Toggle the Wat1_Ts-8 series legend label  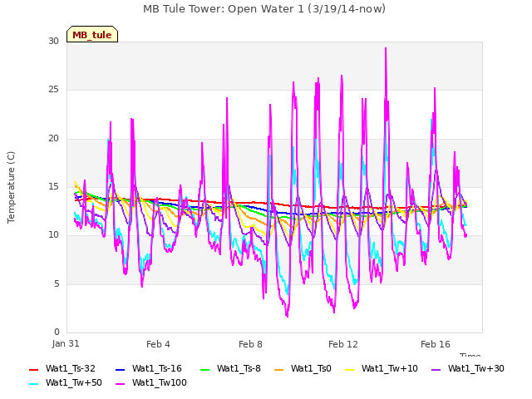239,369
